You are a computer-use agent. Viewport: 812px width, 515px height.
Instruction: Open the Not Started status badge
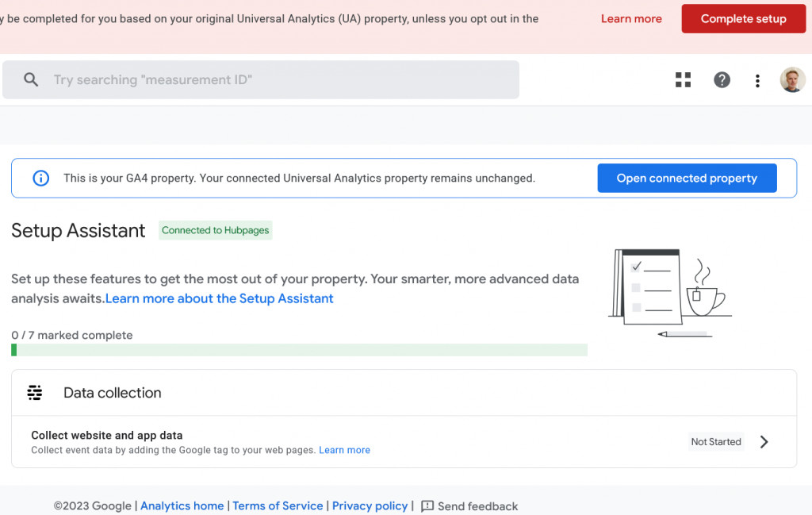[x=715, y=442]
